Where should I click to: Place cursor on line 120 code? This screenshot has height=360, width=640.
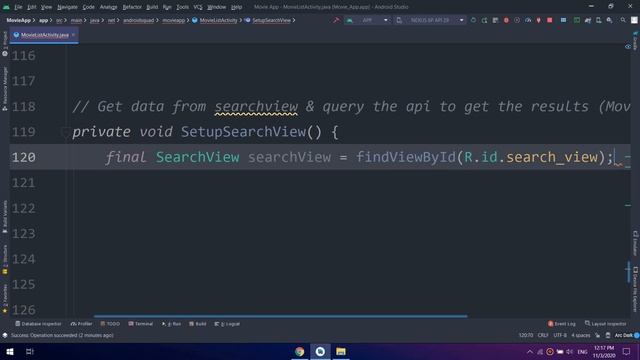[359, 157]
